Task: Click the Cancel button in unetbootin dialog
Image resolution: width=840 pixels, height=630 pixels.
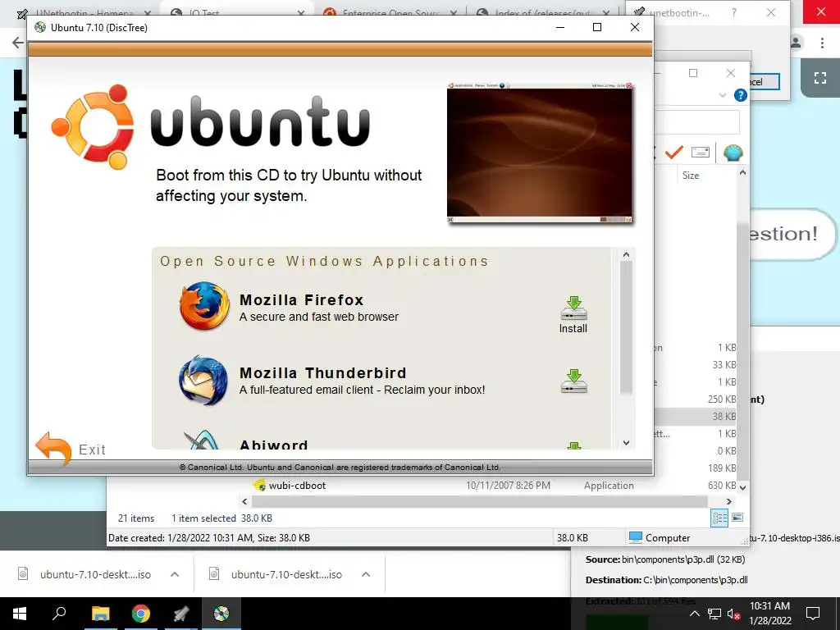Action: pos(764,81)
